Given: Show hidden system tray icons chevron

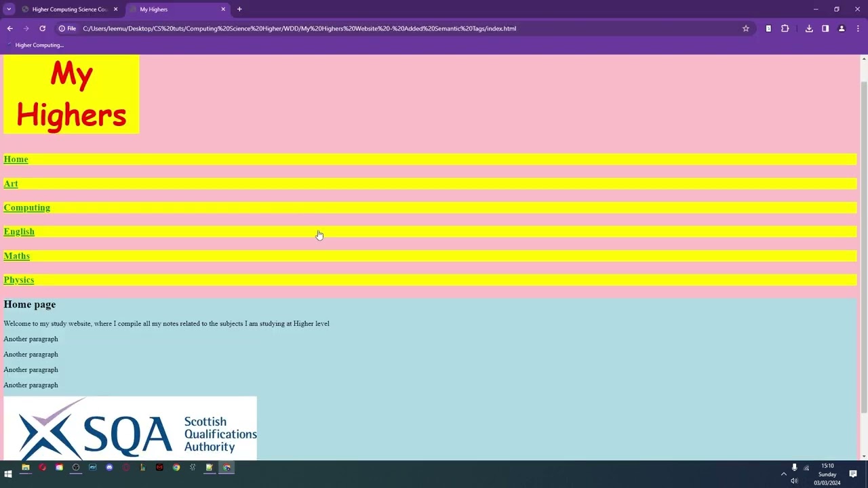Looking at the screenshot, I should click(784, 474).
